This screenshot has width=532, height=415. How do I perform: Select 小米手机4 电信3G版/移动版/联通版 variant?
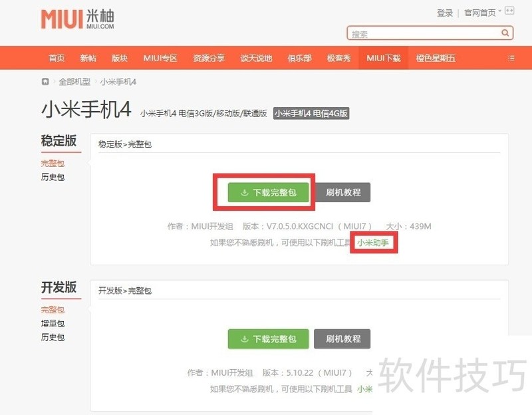(x=203, y=113)
